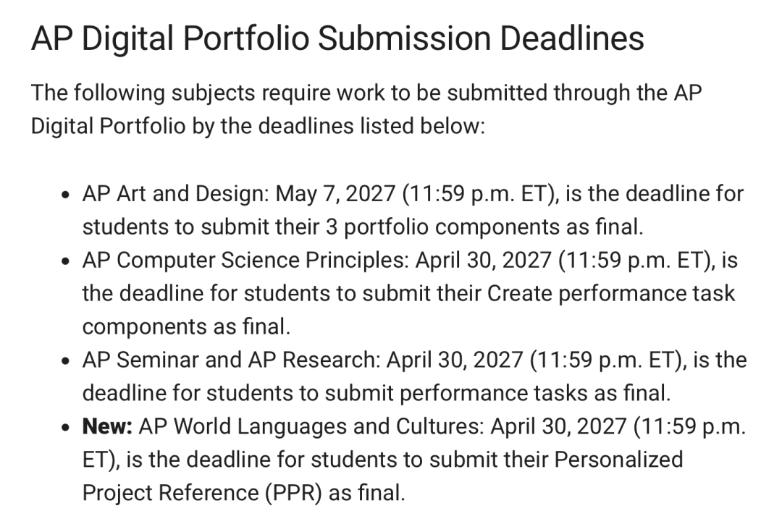This screenshot has width=782, height=532.
Task: Click the bullet point before 'New:'
Action: tap(65, 427)
